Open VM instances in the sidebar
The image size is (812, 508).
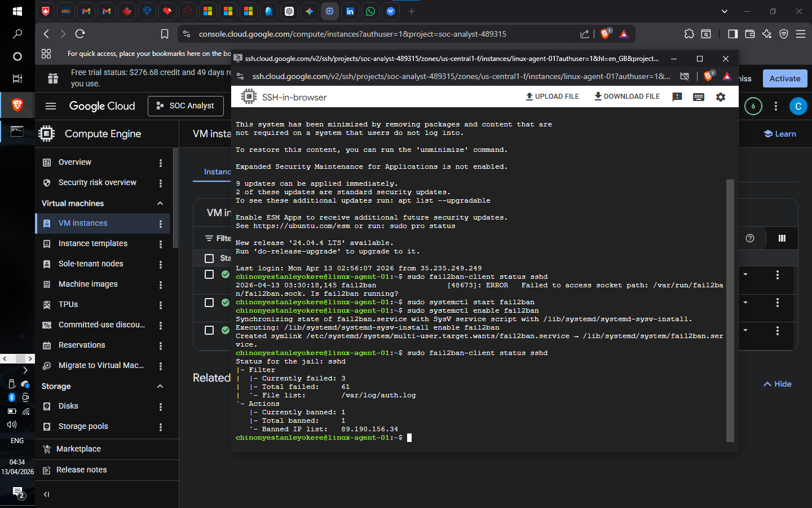click(83, 223)
